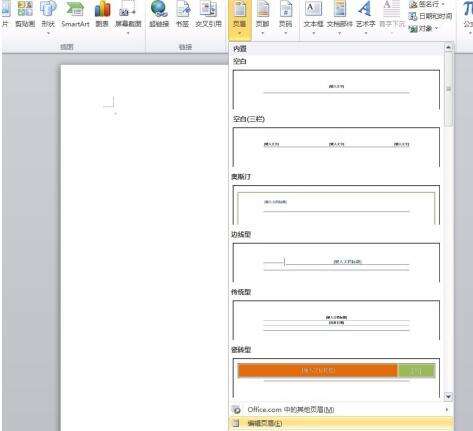Insert date and time via 日期和时间

(x=430, y=16)
